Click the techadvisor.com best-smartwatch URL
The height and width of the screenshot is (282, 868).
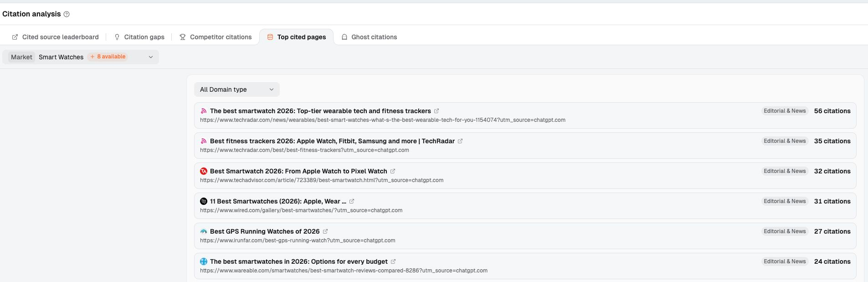pos(322,180)
